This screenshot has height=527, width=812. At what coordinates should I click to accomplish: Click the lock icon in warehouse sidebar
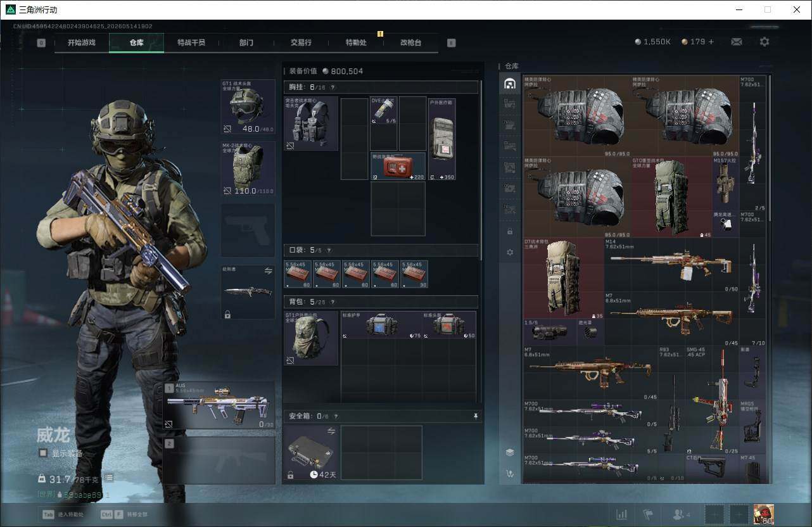[510, 232]
